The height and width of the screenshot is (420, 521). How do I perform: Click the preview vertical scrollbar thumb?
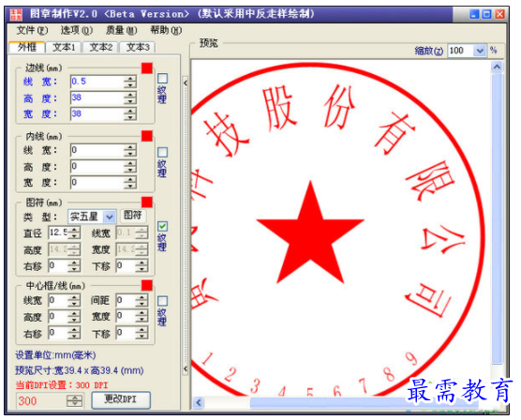point(497,217)
